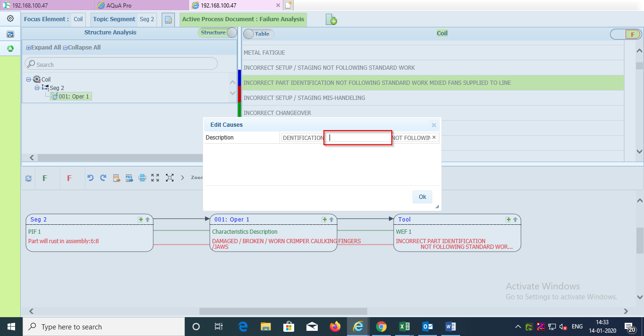Export the diagram as PNG
This screenshot has width=644, height=336.
coord(129,178)
